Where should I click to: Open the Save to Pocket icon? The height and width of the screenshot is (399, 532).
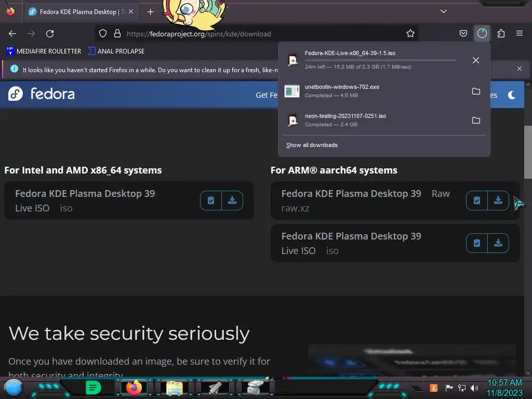[463, 33]
